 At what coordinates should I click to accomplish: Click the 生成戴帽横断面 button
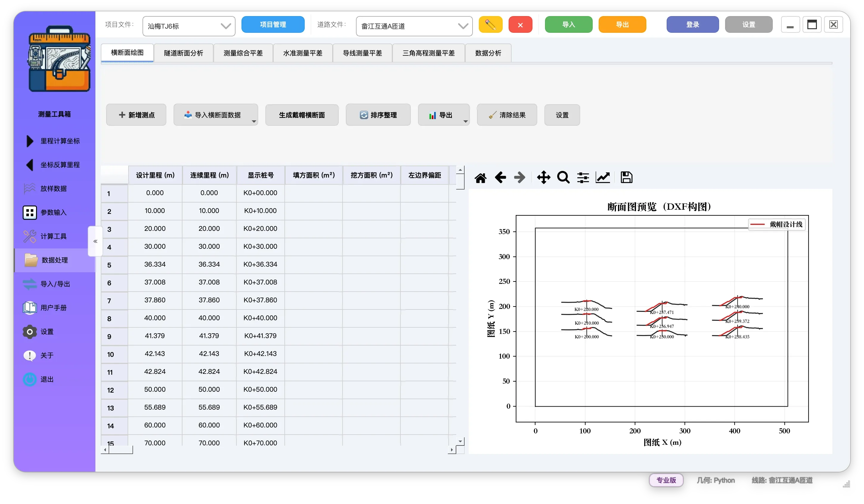(x=302, y=115)
